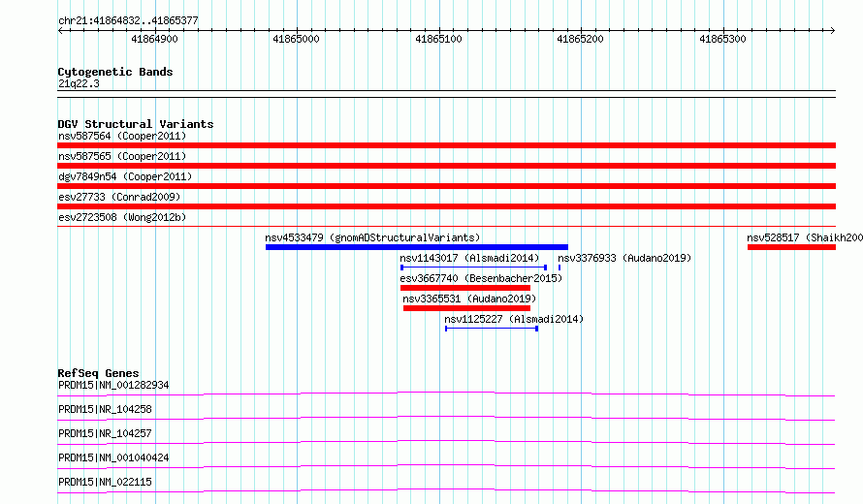Click the PRDM15|NR_104258 magenta transcript line
Image resolution: width=863 pixels, height=504 pixels.
click(x=446, y=418)
